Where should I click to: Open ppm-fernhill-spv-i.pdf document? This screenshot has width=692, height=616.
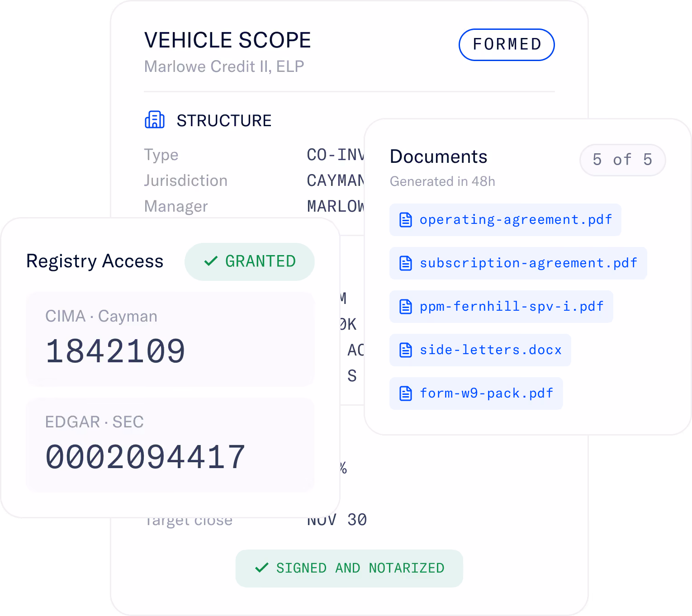501,307
